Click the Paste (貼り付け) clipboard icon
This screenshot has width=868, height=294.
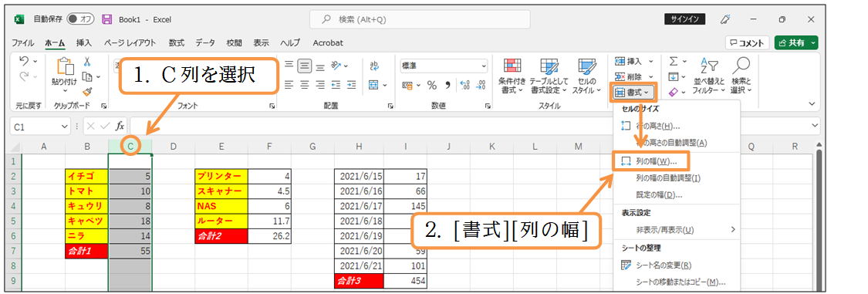click(x=66, y=66)
